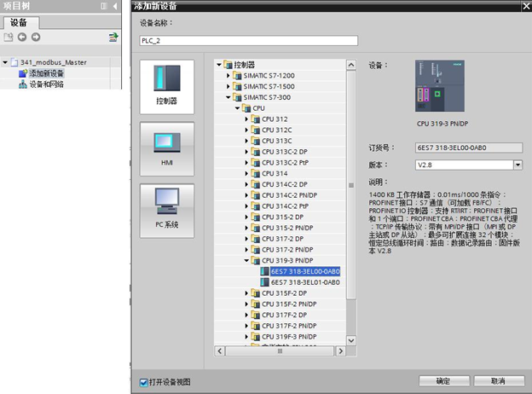
Task: Toggle the 打开设备视图 checkbox
Action: (143, 381)
